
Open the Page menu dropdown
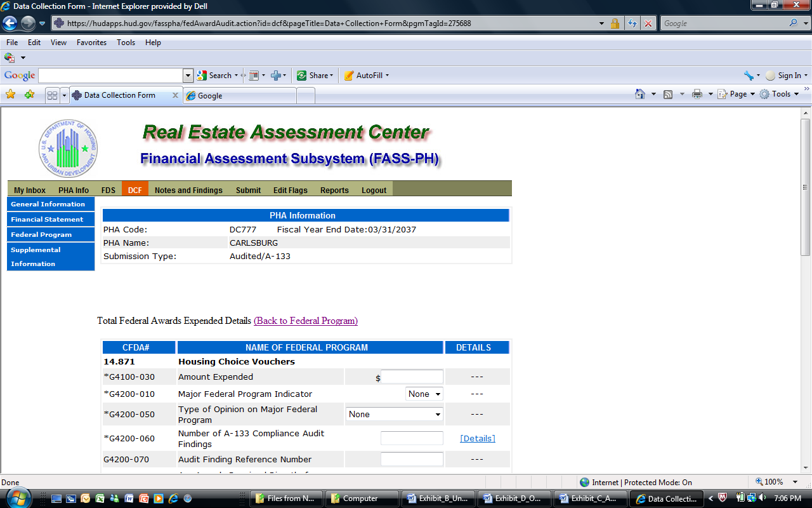click(x=736, y=94)
